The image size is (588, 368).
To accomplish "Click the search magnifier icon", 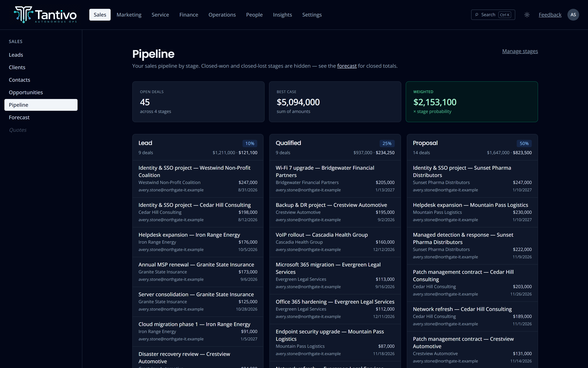I will (477, 15).
